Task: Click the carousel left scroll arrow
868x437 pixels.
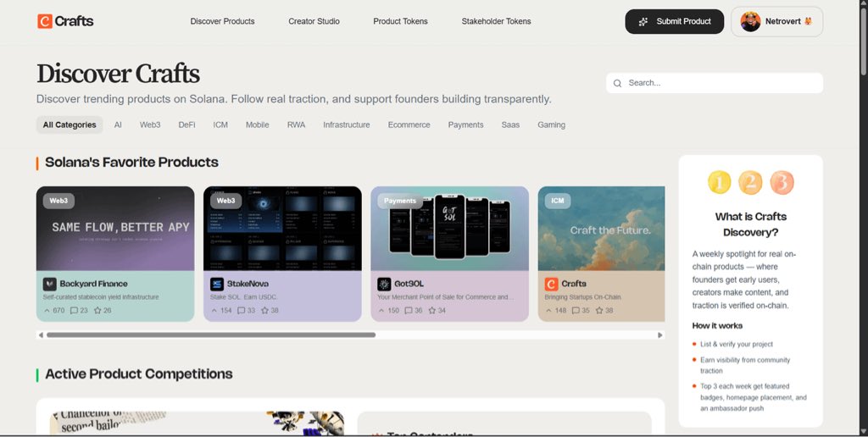Action: (41, 335)
